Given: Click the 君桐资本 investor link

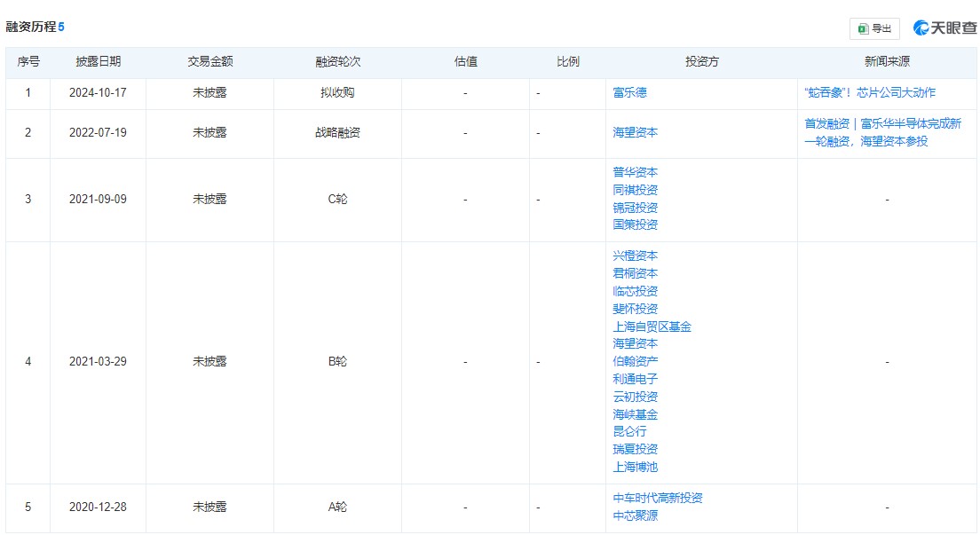Looking at the screenshot, I should point(635,273).
